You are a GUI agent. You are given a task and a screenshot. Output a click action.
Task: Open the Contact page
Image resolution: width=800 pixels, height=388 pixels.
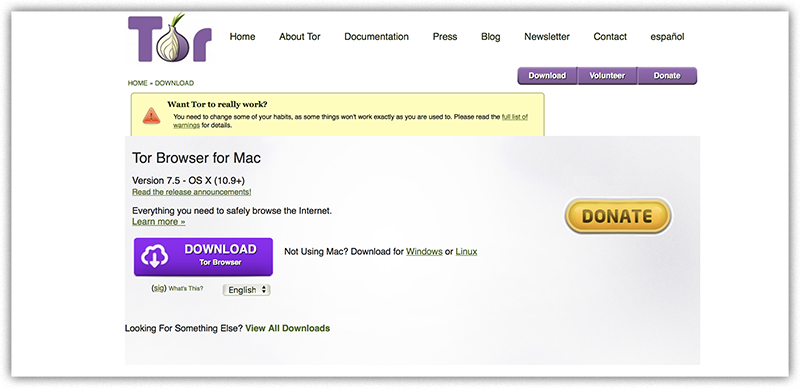pos(610,37)
